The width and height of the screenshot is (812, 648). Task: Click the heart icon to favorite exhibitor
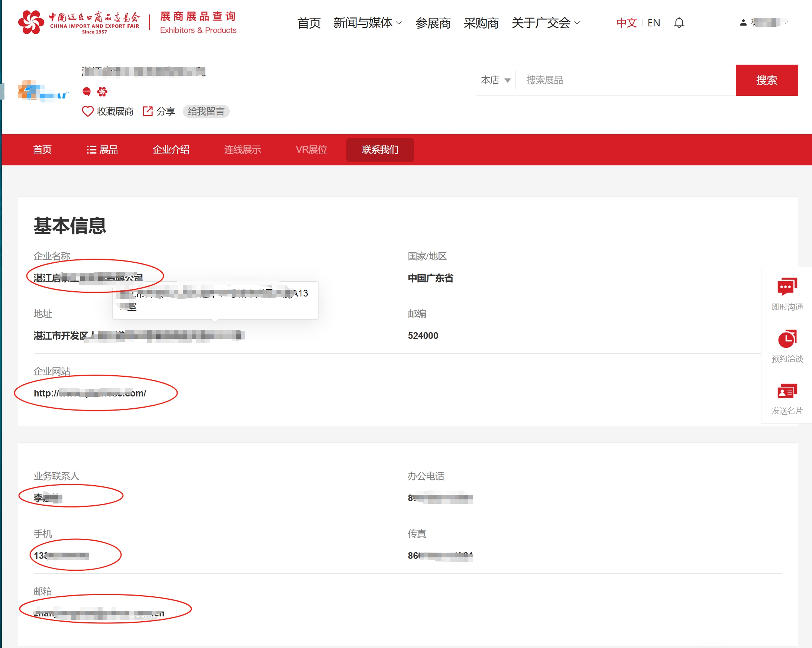tap(87, 111)
